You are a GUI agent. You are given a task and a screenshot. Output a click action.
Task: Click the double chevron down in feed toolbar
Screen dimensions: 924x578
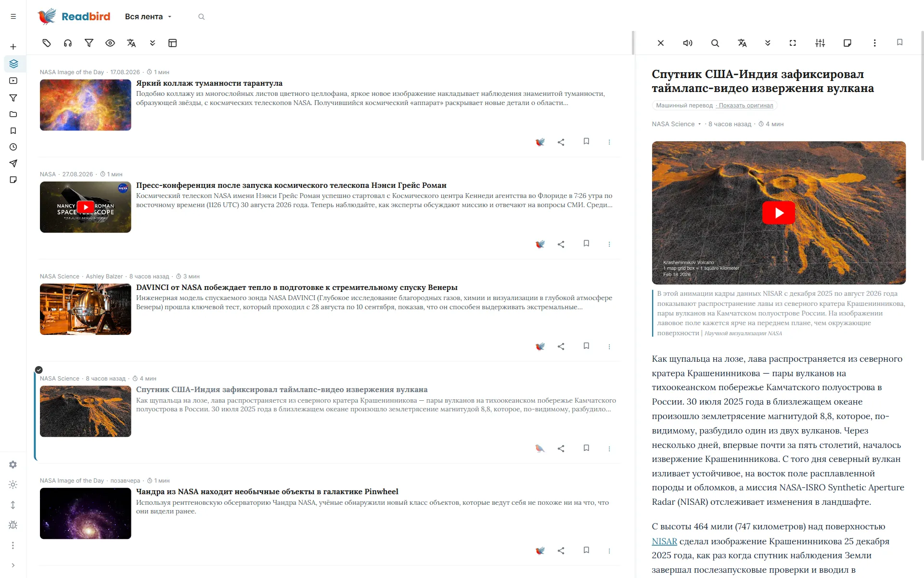coord(153,43)
